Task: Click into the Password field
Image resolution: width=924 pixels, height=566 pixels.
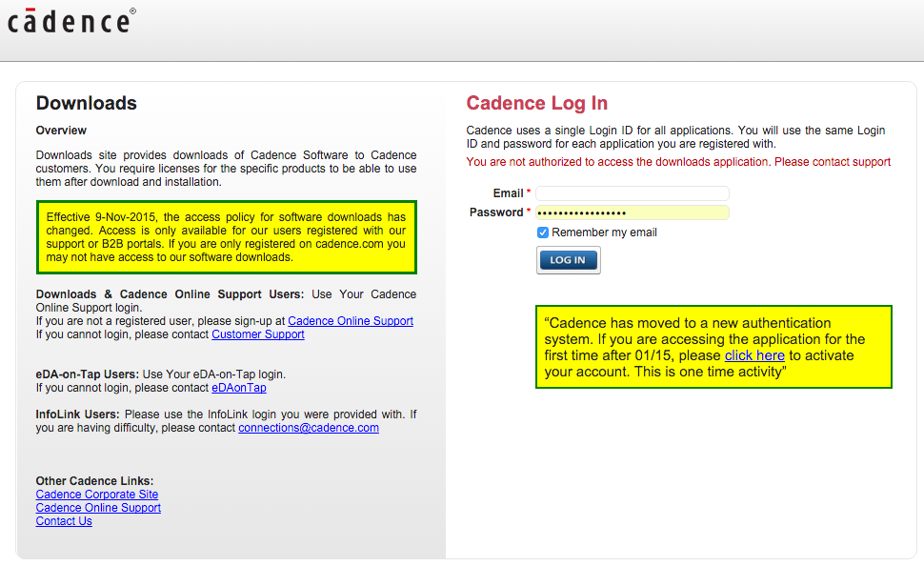Action: coord(633,212)
